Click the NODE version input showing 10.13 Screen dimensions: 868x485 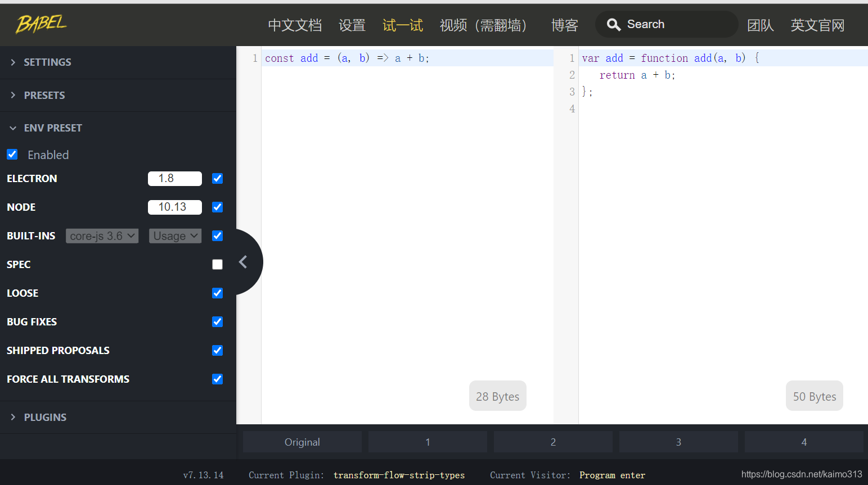pyautogui.click(x=174, y=207)
